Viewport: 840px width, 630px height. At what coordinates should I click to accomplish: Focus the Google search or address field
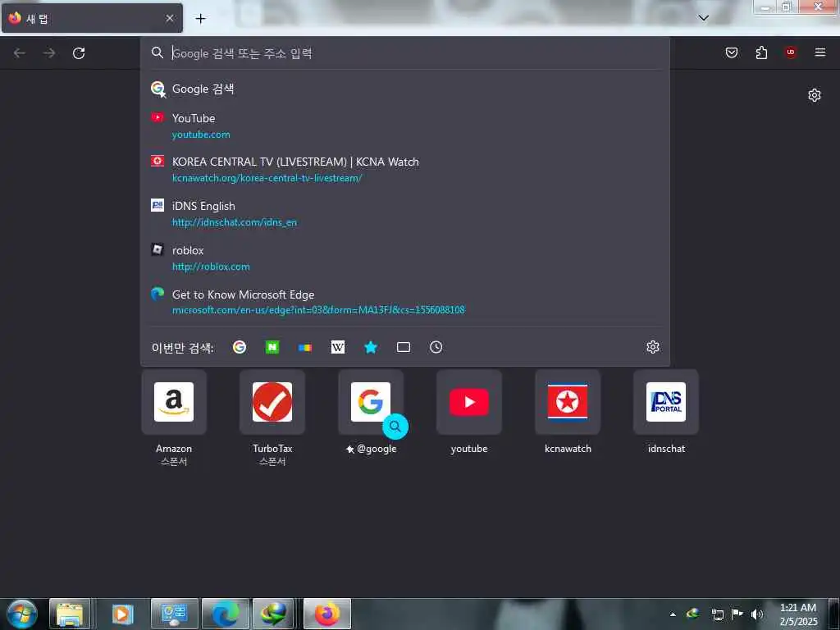point(405,53)
